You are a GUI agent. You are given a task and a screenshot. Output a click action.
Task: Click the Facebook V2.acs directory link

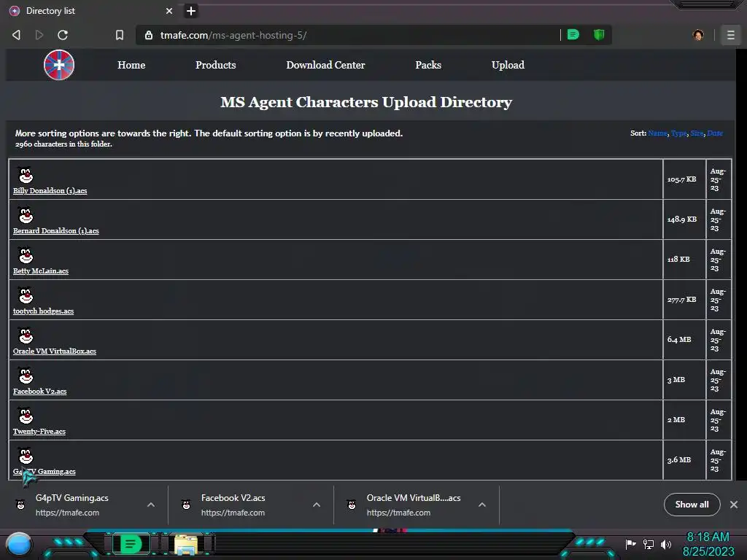(x=39, y=391)
